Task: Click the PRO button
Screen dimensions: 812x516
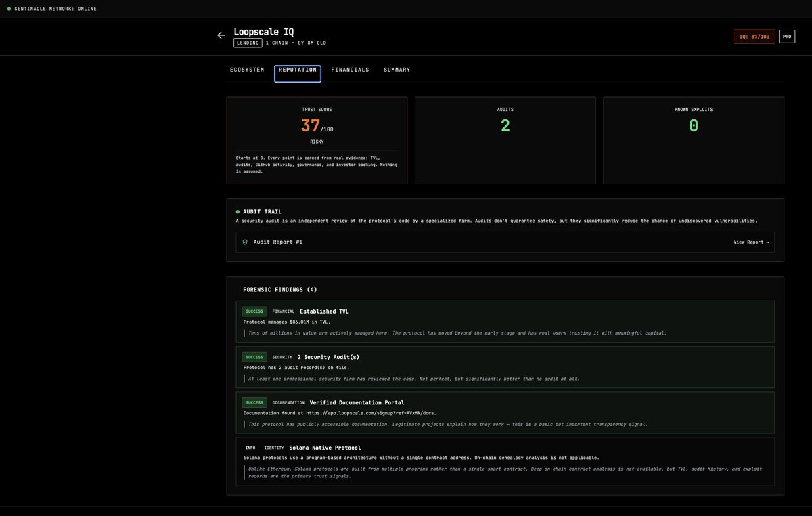Action: click(x=787, y=37)
